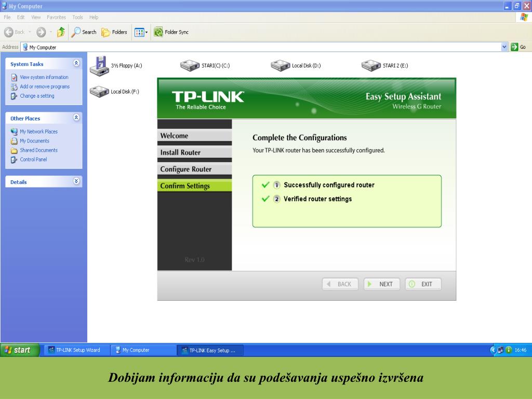Click the Confirm Settings step
Viewport: 532px width, 399px height.
coord(194,185)
